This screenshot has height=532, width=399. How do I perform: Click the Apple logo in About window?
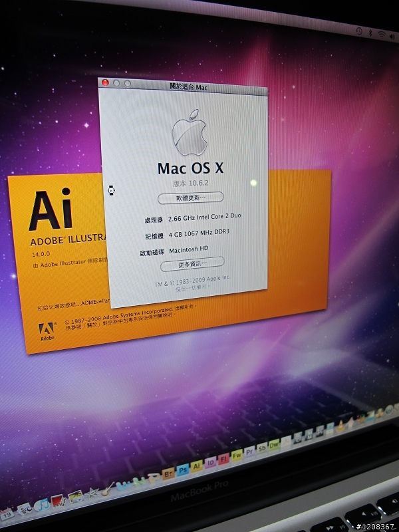pyautogui.click(x=190, y=132)
